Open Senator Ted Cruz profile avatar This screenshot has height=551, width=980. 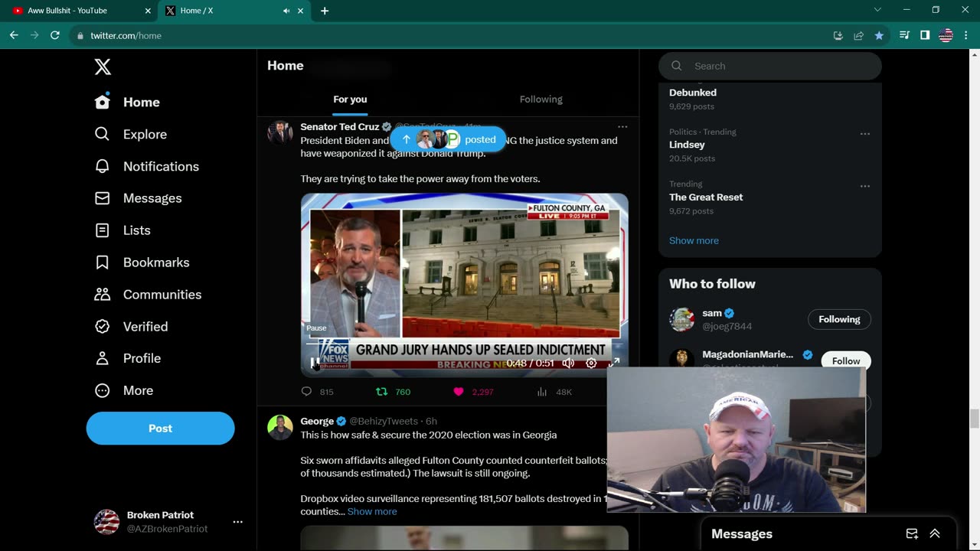[280, 133]
